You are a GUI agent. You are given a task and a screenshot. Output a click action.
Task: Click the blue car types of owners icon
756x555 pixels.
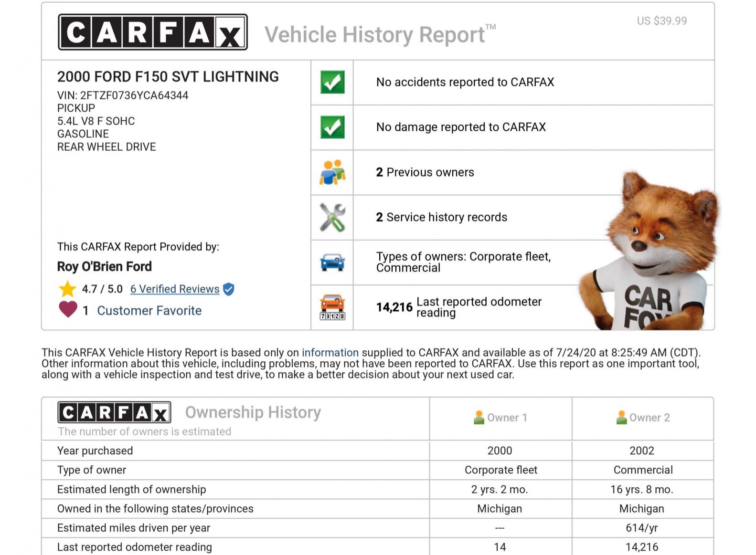tap(332, 262)
